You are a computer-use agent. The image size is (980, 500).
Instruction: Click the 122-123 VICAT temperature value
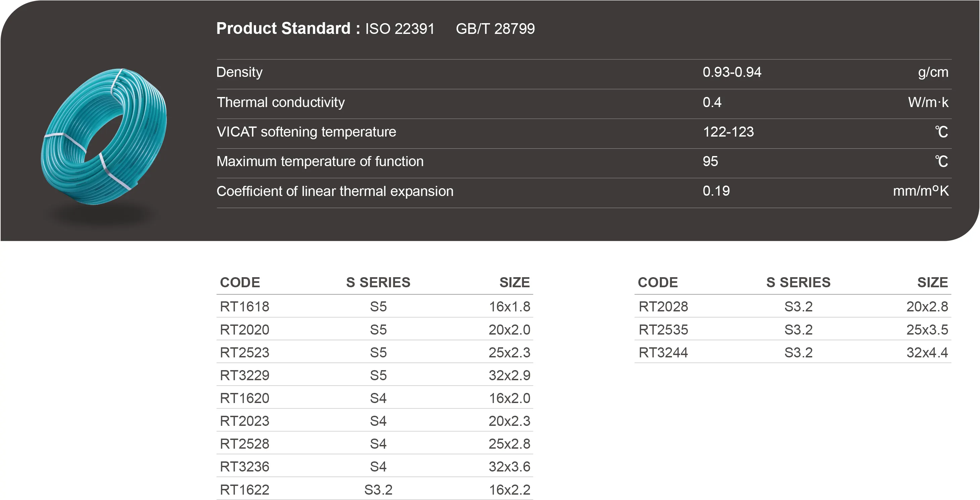(x=728, y=132)
